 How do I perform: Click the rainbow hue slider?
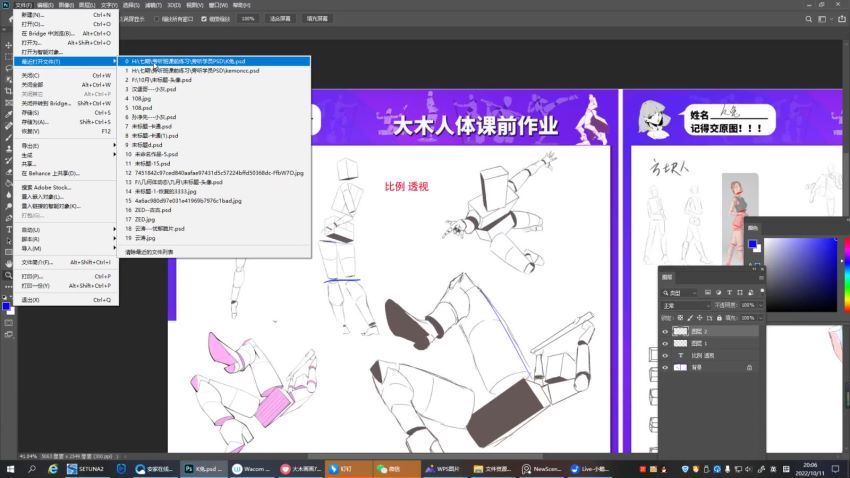[x=847, y=275]
